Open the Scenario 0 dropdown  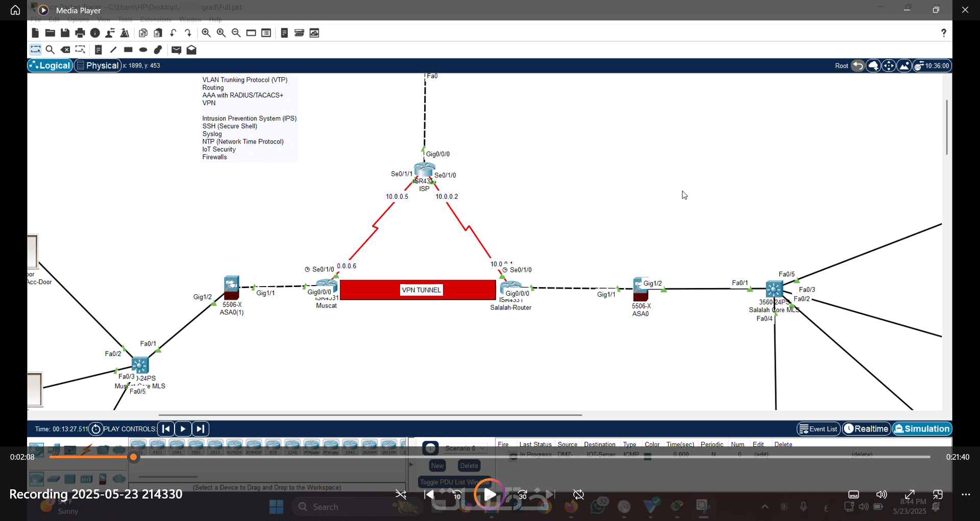click(464, 448)
